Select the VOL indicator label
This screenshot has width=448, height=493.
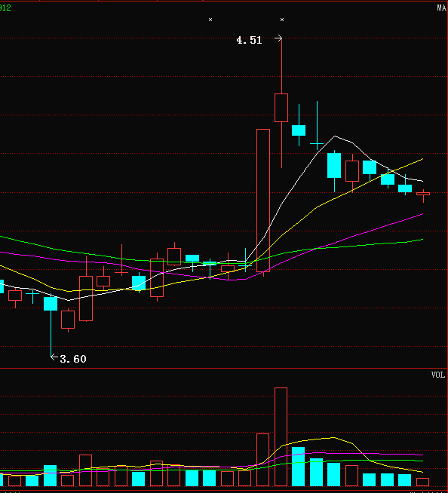(438, 375)
